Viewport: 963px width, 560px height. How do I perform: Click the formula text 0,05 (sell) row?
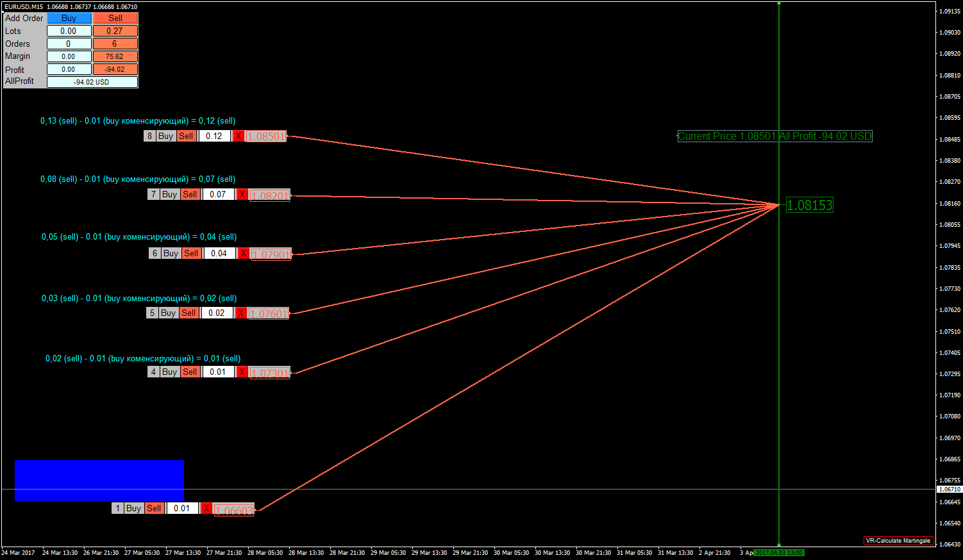pyautogui.click(x=139, y=236)
